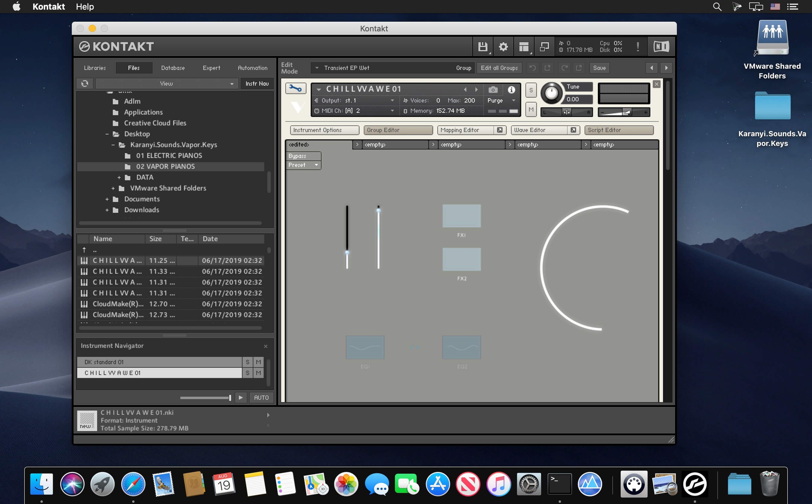
Task: Open the Purge dropdown menu
Action: click(x=502, y=100)
